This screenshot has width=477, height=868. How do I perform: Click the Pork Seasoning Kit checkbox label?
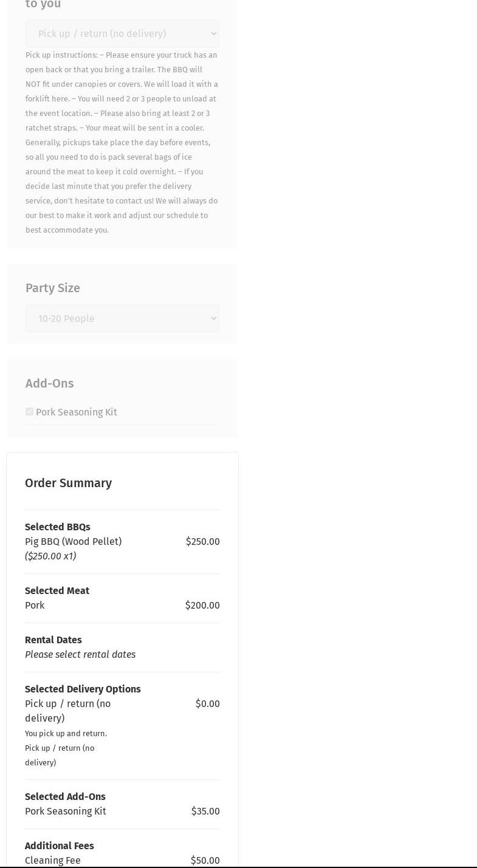pos(76,412)
